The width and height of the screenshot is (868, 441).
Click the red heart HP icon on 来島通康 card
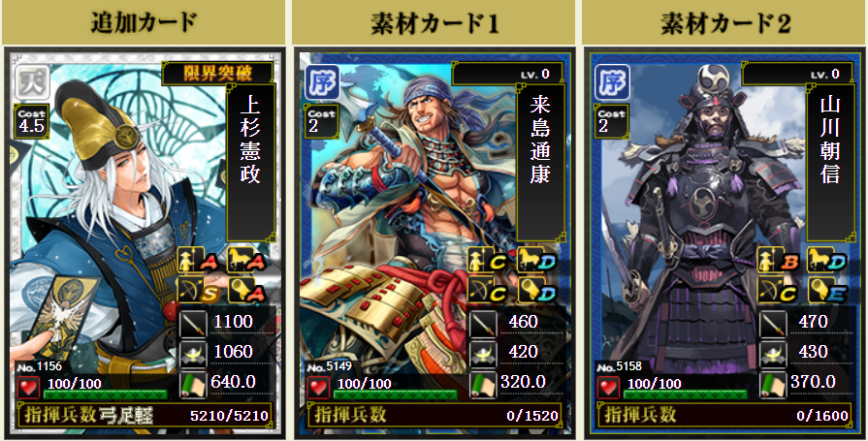tap(318, 387)
